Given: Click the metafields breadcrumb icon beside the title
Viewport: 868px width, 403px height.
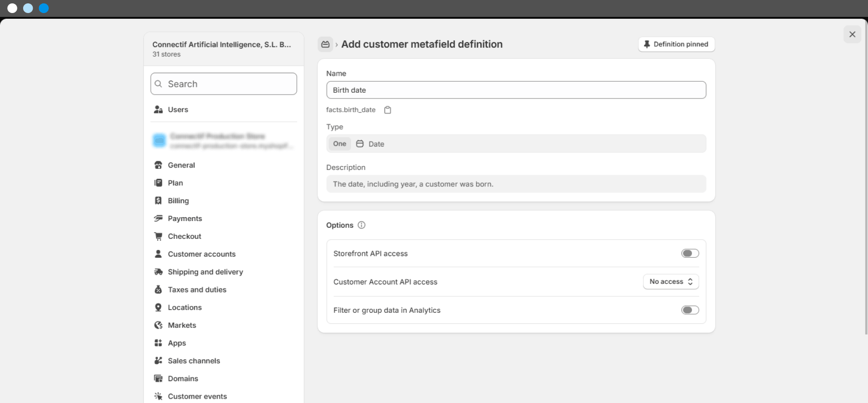Looking at the screenshot, I should coord(325,44).
